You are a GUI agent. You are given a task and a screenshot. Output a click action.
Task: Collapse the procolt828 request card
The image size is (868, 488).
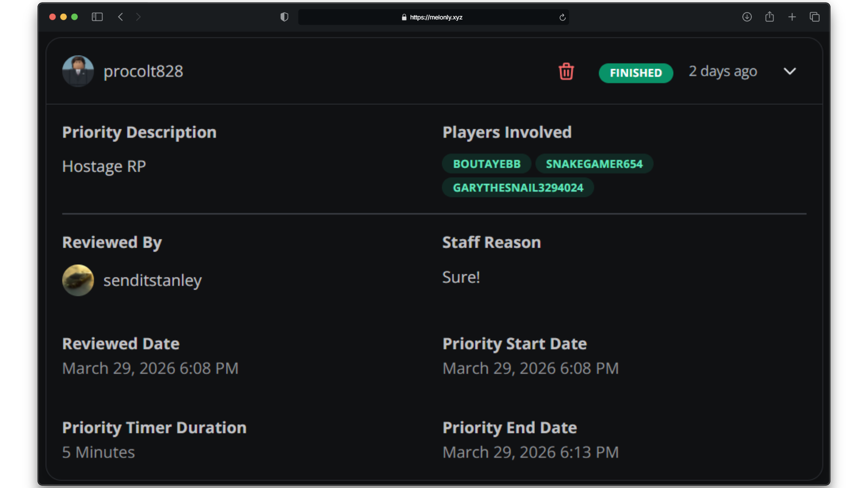pos(789,71)
